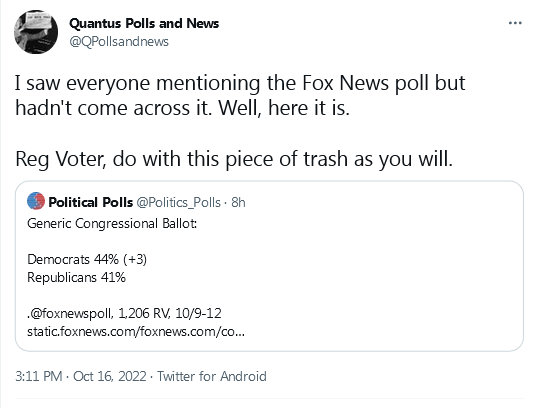Viewport: 535px width, 408px height.
Task: Click the Democrats 44% (+3) line
Action: (87, 259)
